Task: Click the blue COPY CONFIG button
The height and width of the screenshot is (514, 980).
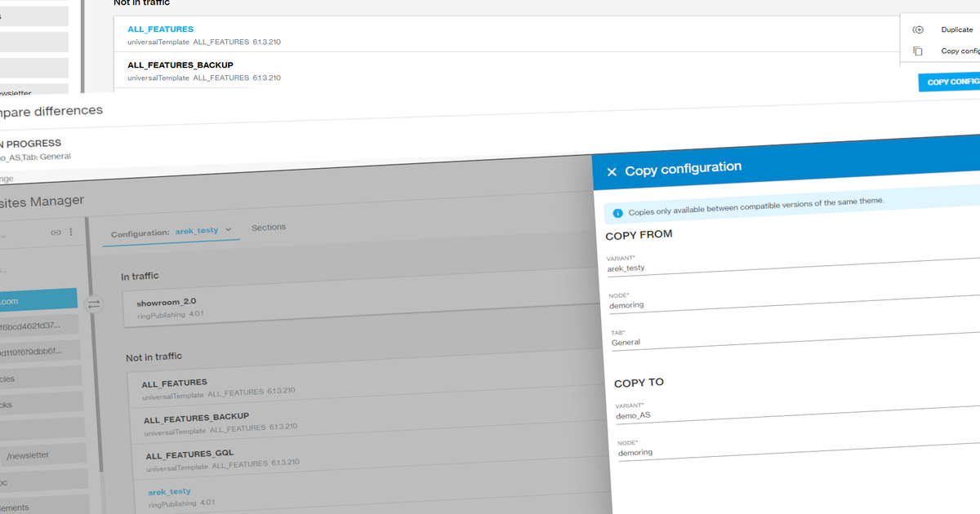Action: 949,82
